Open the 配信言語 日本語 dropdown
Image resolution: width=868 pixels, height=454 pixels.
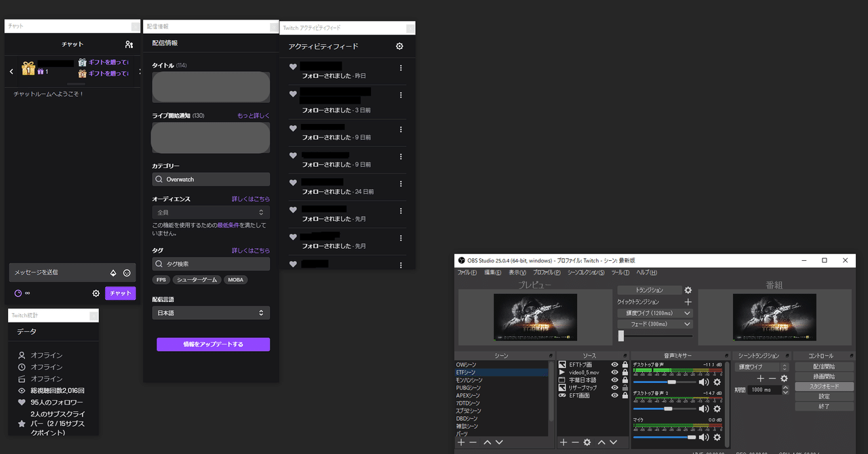211,313
